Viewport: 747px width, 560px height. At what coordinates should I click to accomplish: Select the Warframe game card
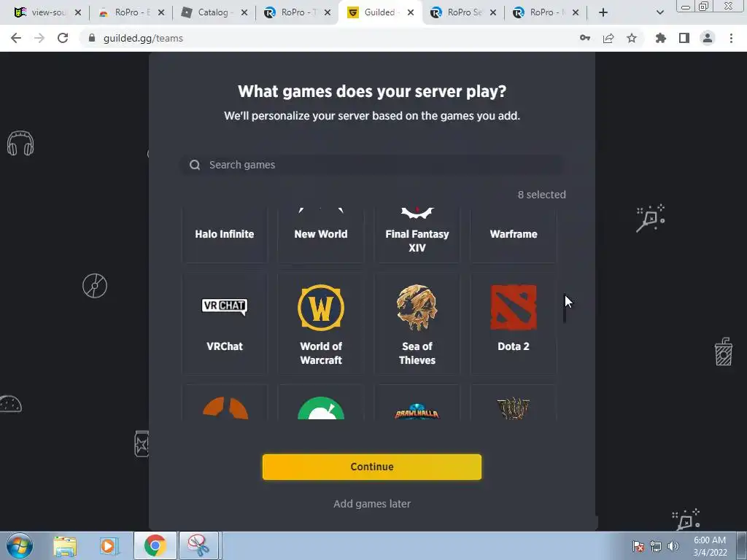point(514,236)
